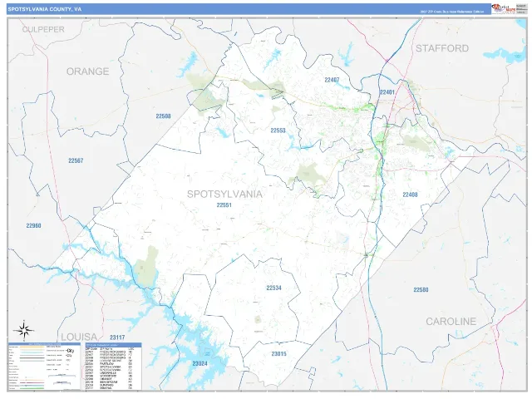Click the compass rose icon
532x399 pixels.
coord(24,330)
